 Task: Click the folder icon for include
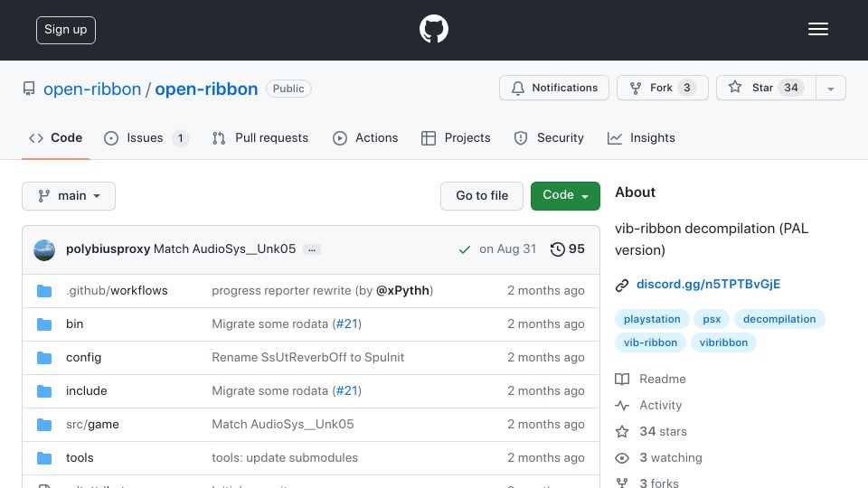pos(44,391)
